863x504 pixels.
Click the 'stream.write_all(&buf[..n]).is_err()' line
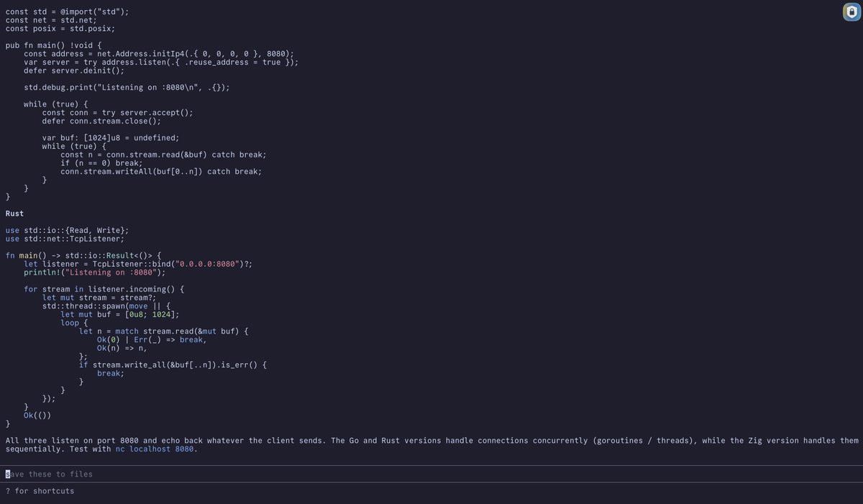[x=173, y=365]
